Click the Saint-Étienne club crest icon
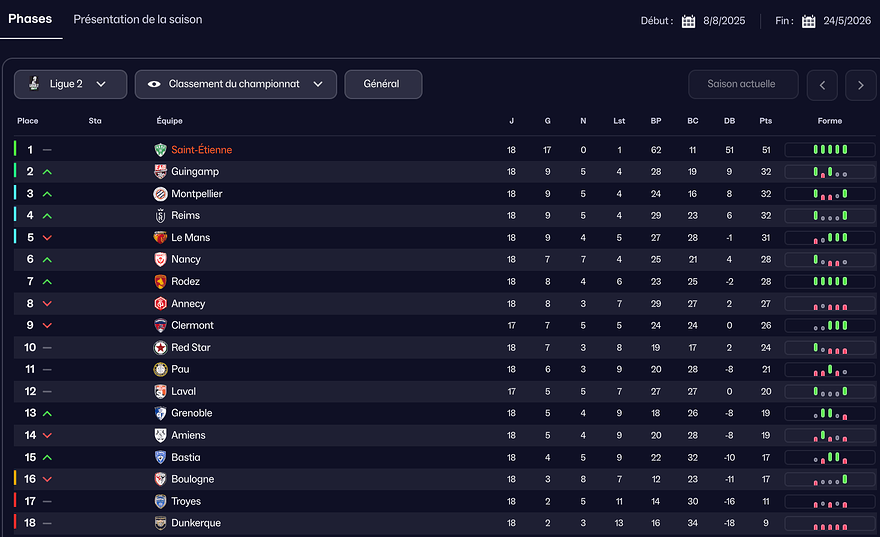The height and width of the screenshot is (537, 880). click(160, 150)
